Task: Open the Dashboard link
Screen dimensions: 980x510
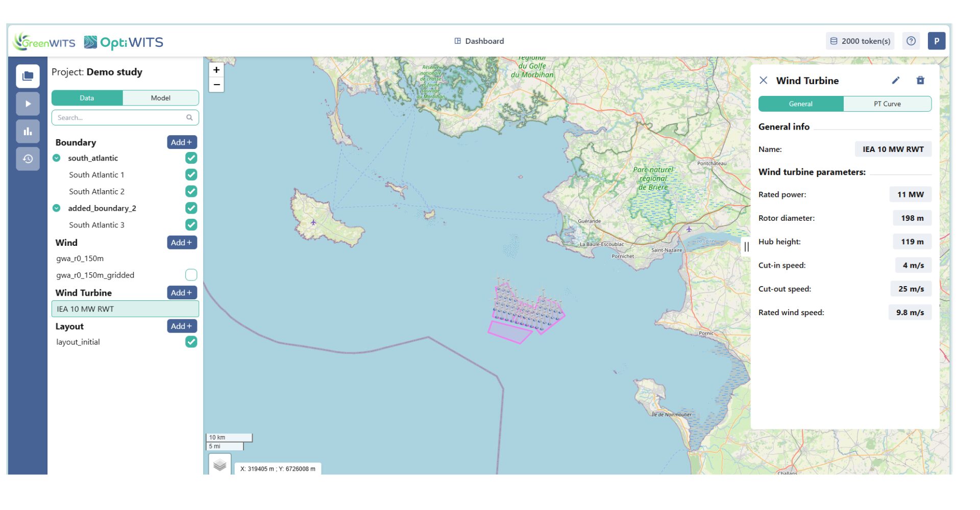Action: (479, 41)
